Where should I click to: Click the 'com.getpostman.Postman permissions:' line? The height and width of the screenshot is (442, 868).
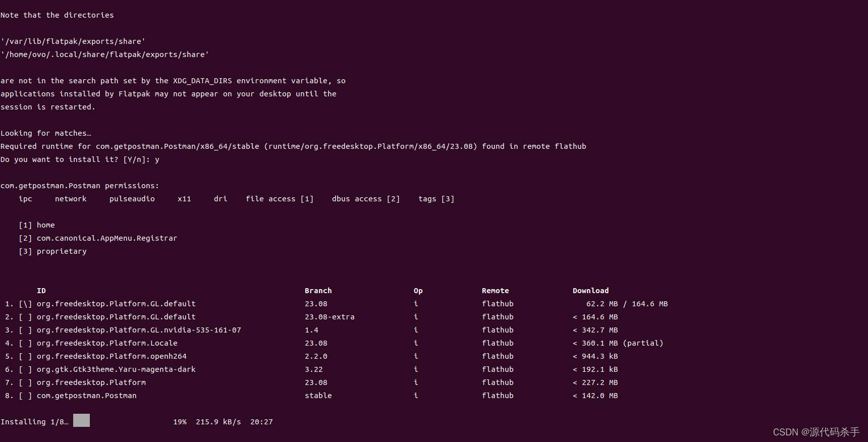(x=80, y=186)
